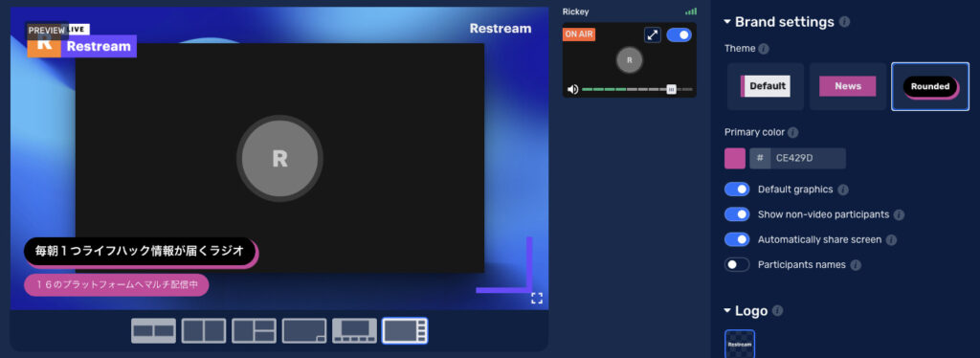
Task: Select the Default theme option
Action: [x=766, y=86]
